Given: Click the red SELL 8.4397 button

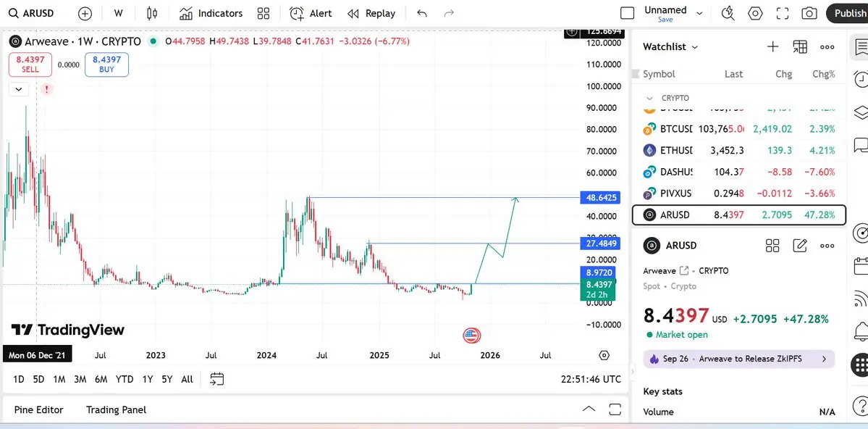Looking at the screenshot, I should pyautogui.click(x=30, y=64).
